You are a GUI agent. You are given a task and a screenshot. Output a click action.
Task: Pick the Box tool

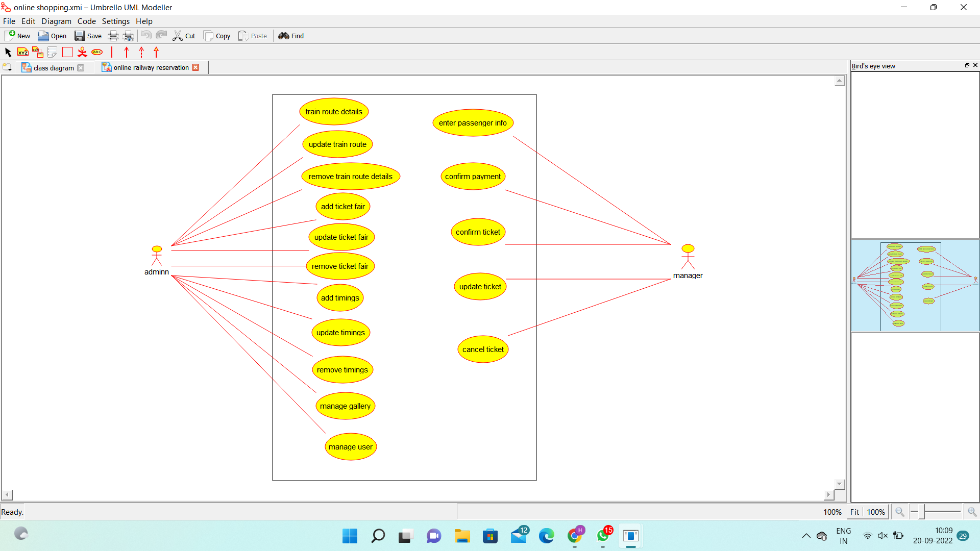click(x=67, y=52)
